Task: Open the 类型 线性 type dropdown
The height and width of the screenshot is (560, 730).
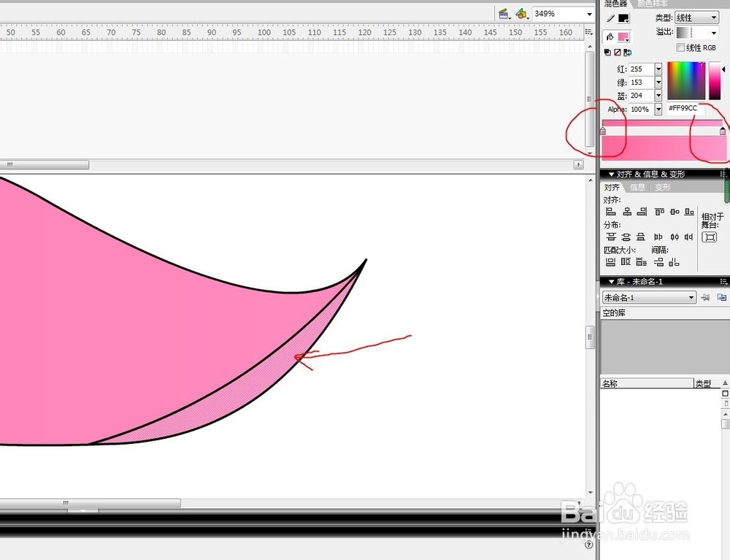Action: point(697,18)
